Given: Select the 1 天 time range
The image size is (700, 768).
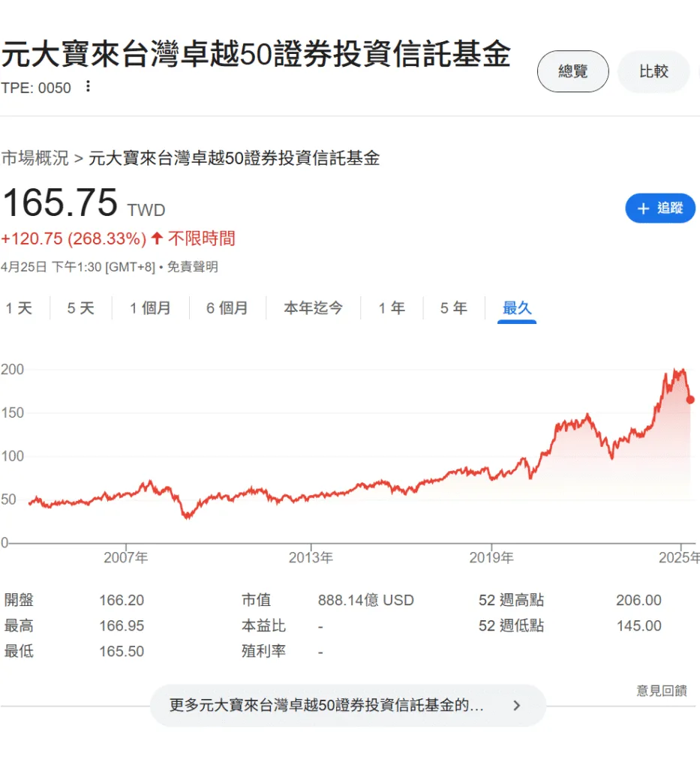Looking at the screenshot, I should (x=19, y=308).
